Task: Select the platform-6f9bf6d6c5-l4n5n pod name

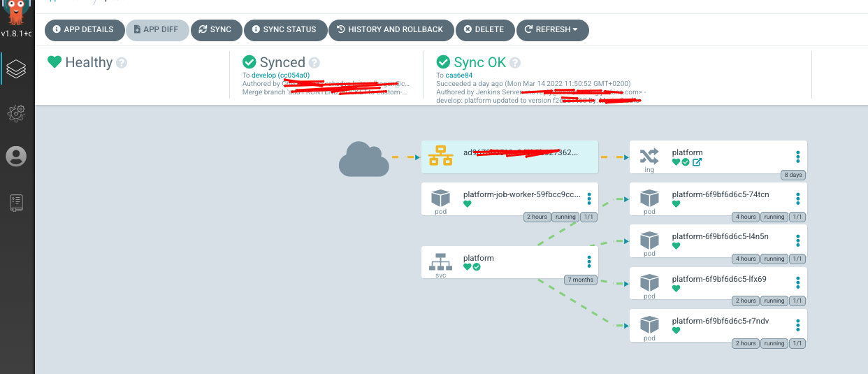Action: [x=721, y=236]
